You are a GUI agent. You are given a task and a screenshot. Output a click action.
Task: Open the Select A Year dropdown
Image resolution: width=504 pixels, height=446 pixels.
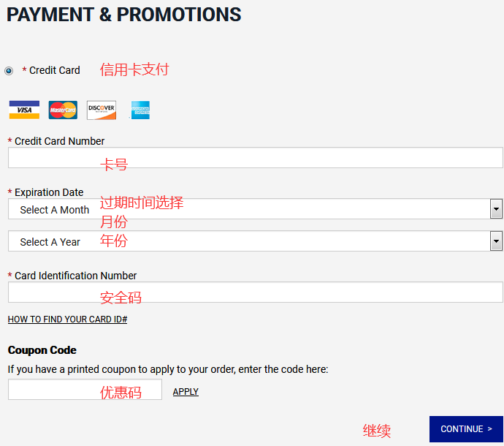[248, 241]
